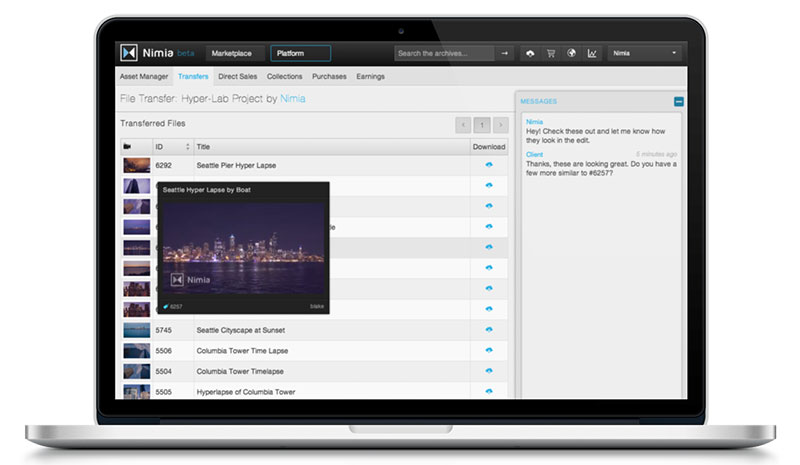Click the 'Seattle Hyper Lapse by Boat' popup title

[207, 190]
